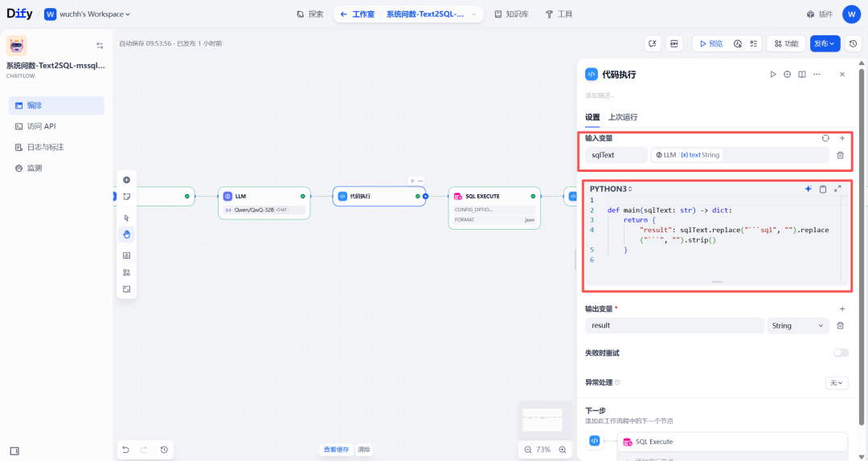Zoom out the canvas
The image size is (868, 461).
coord(527,450)
